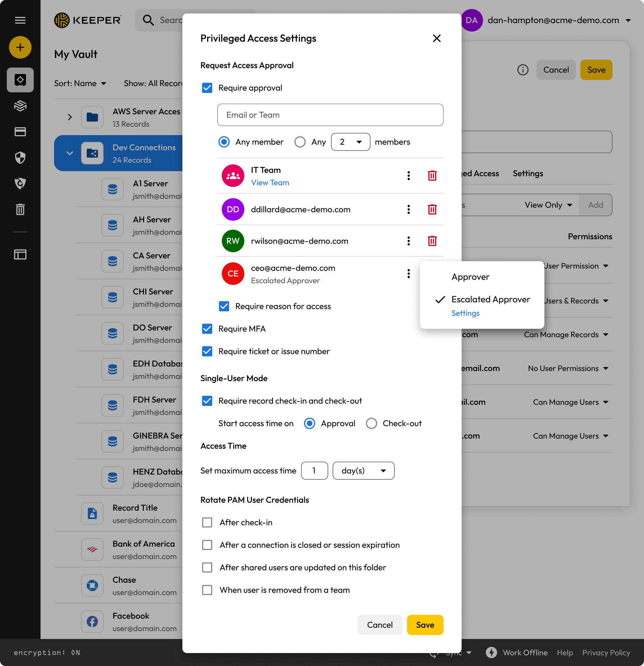Image resolution: width=644 pixels, height=666 pixels.
Task: Open options for rwilson@acme-demo.com
Action: 408,241
